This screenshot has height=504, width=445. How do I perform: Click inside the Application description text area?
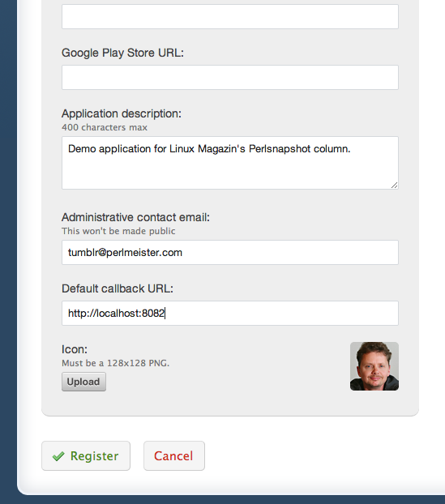[230, 163]
